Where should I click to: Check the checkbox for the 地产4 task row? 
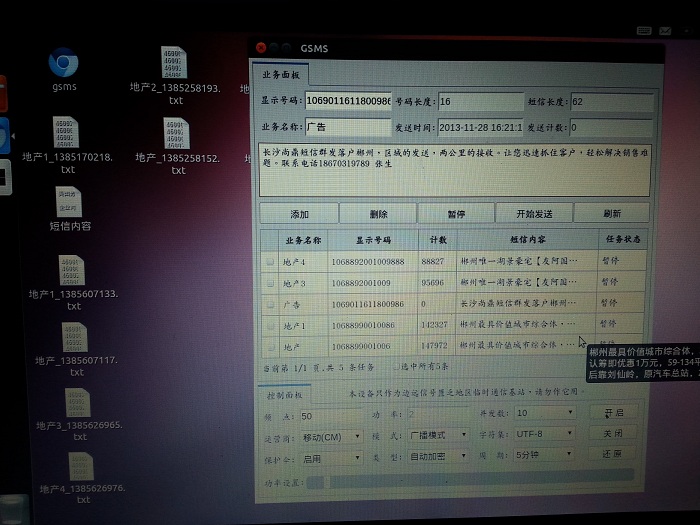tap(269, 261)
